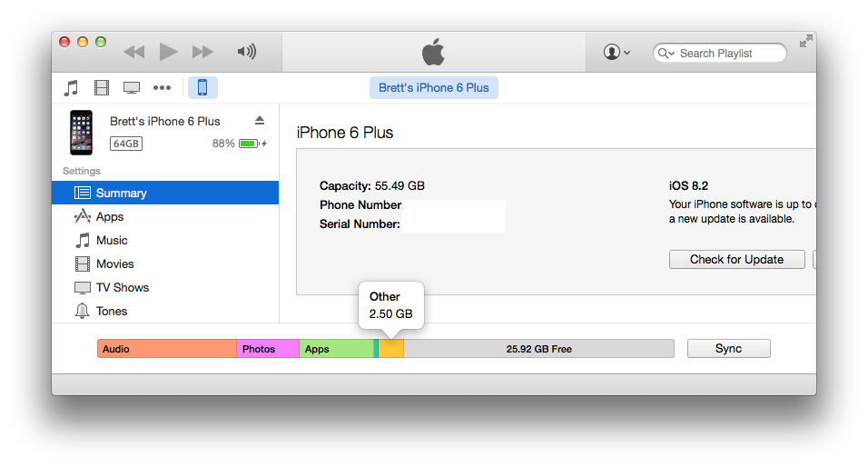Open search options magnifier dropdown
Image resolution: width=868 pixels, height=467 pixels.
[666, 54]
